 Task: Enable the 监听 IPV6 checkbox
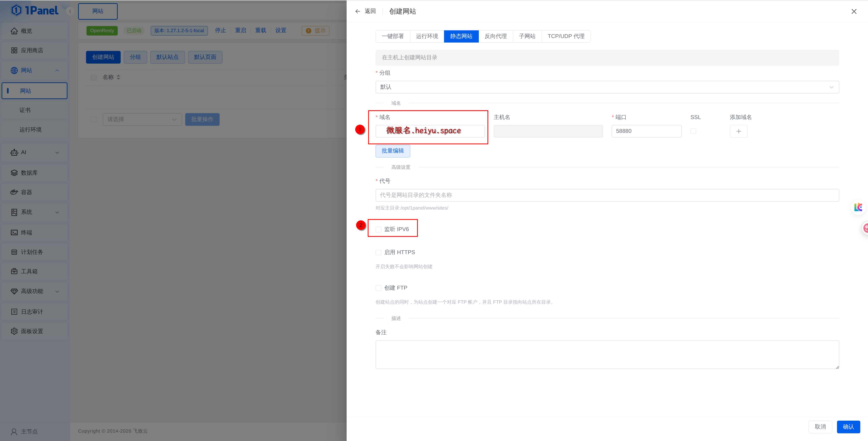point(378,229)
